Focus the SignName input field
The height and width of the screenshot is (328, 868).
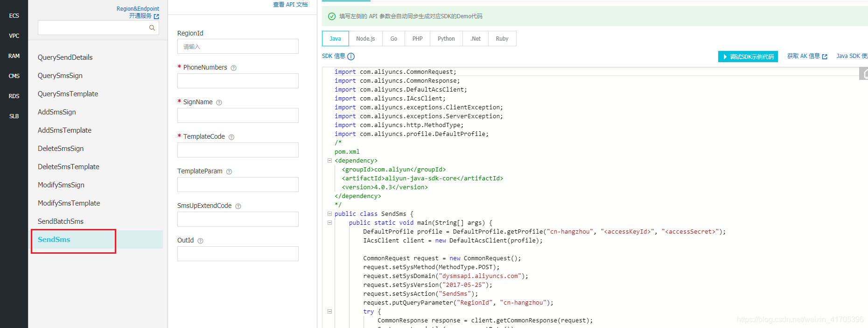coord(238,115)
